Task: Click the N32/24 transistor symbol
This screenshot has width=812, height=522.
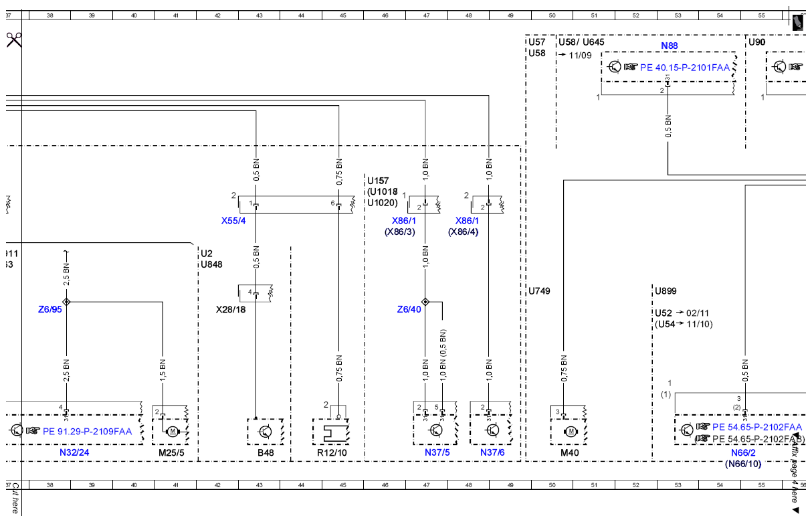Action: click(x=16, y=431)
